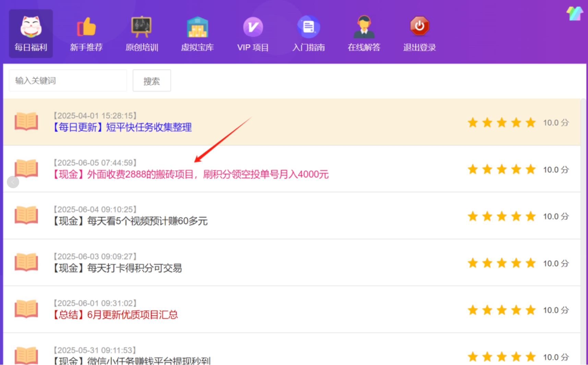
Task: Click the 在线解答 customer service icon
Action: coord(364,27)
